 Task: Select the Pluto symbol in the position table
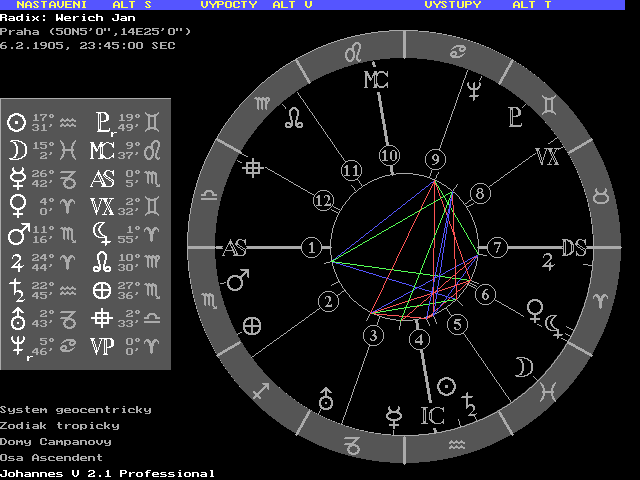[x=102, y=123]
